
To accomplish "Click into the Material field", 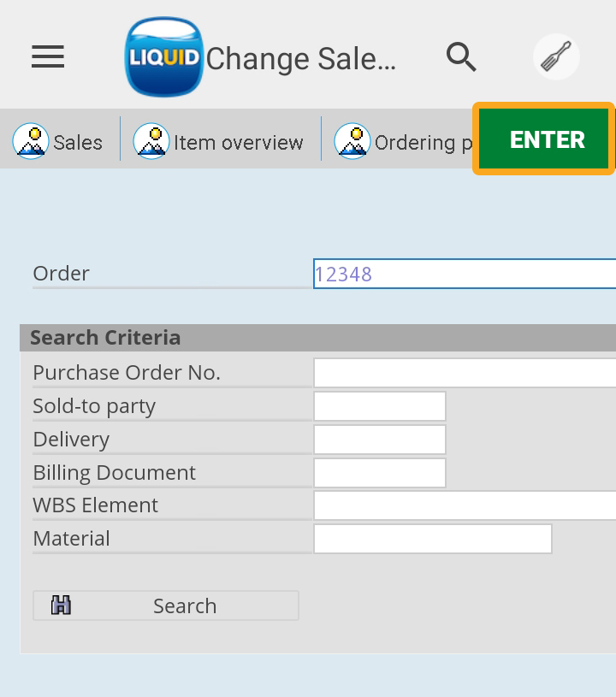I will [x=433, y=539].
